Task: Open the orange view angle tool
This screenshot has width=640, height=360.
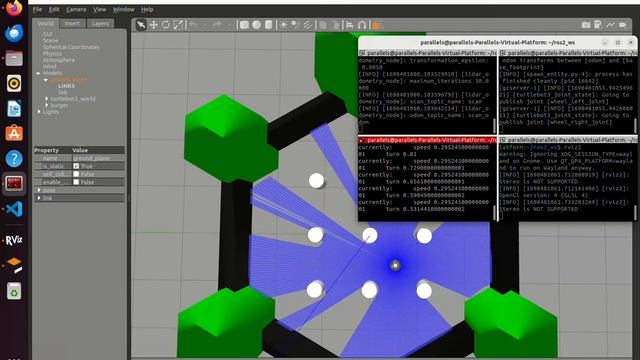Action: click(376, 26)
